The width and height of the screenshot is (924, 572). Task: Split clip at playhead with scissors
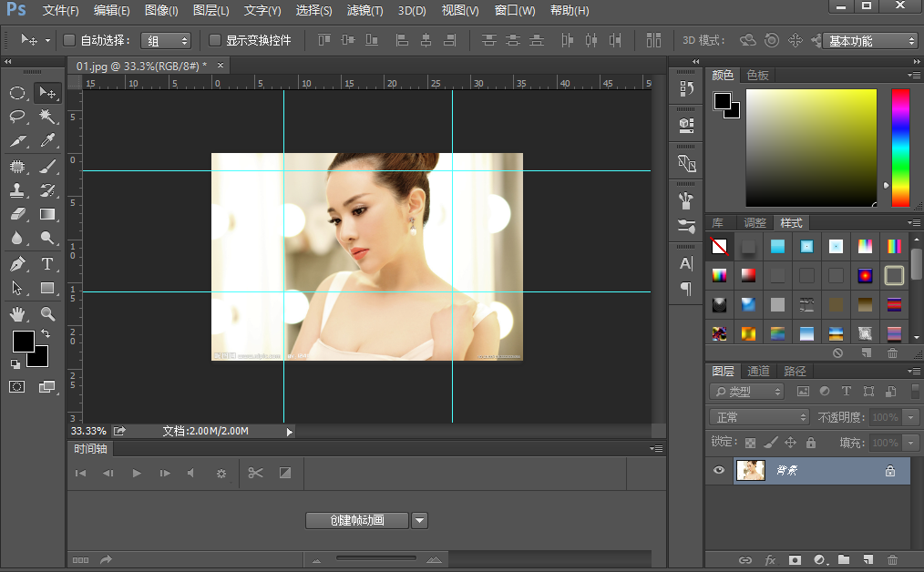(255, 473)
